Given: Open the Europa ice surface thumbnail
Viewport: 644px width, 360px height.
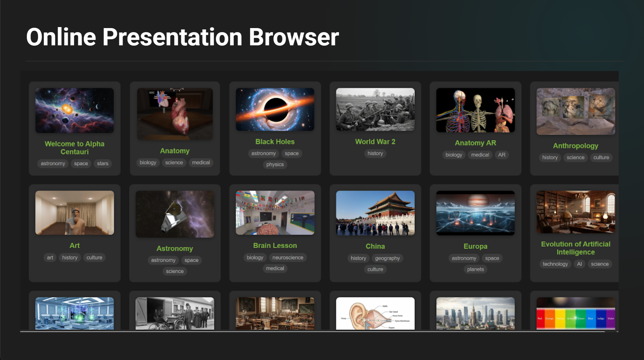Looking at the screenshot, I should pos(476,213).
